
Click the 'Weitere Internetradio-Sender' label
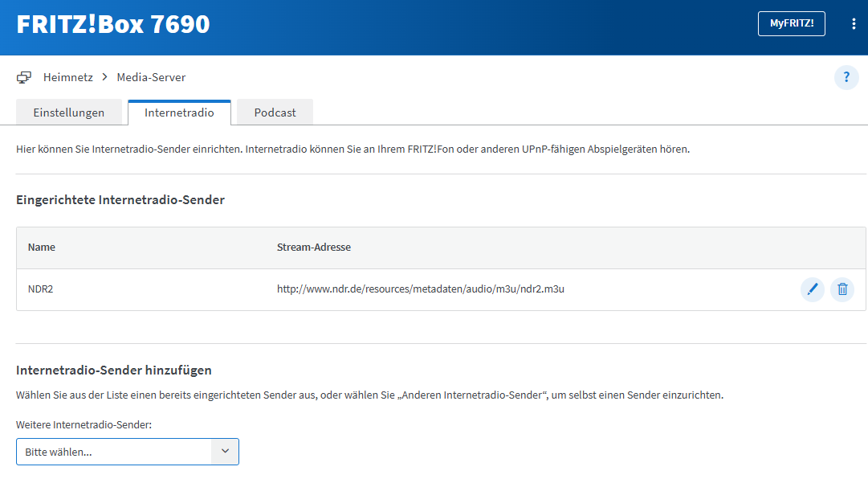(84, 424)
